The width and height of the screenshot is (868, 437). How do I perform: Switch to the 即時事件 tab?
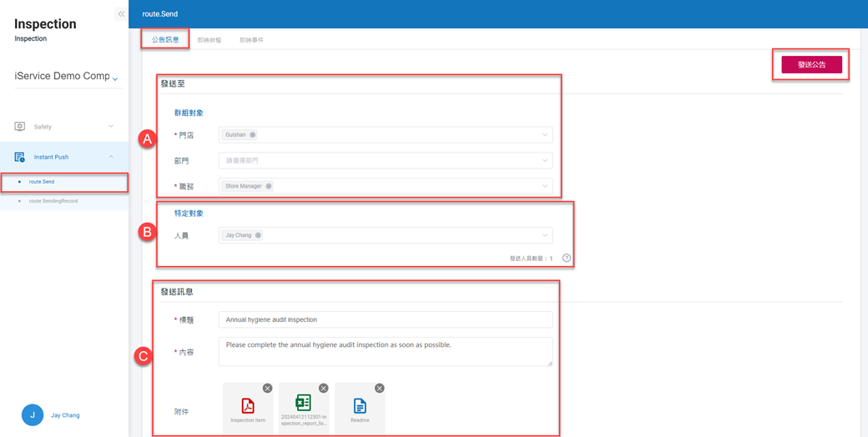(x=251, y=40)
